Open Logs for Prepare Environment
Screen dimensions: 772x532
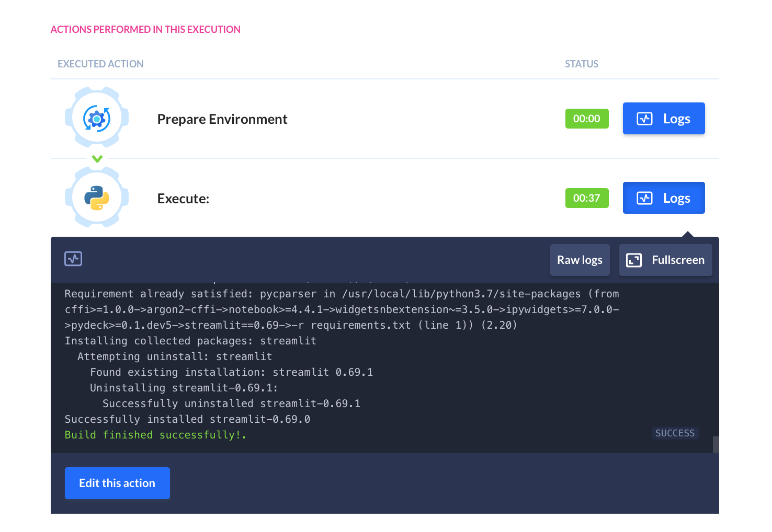click(664, 119)
